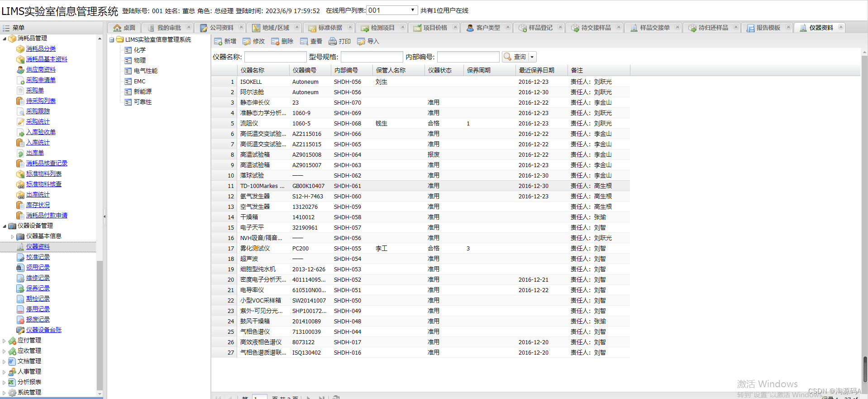Expand the 仪器基本信息 folder

coord(12,236)
